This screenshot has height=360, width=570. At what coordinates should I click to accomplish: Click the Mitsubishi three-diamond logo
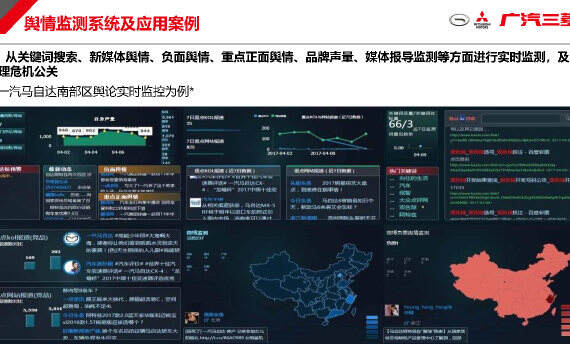coord(482,19)
